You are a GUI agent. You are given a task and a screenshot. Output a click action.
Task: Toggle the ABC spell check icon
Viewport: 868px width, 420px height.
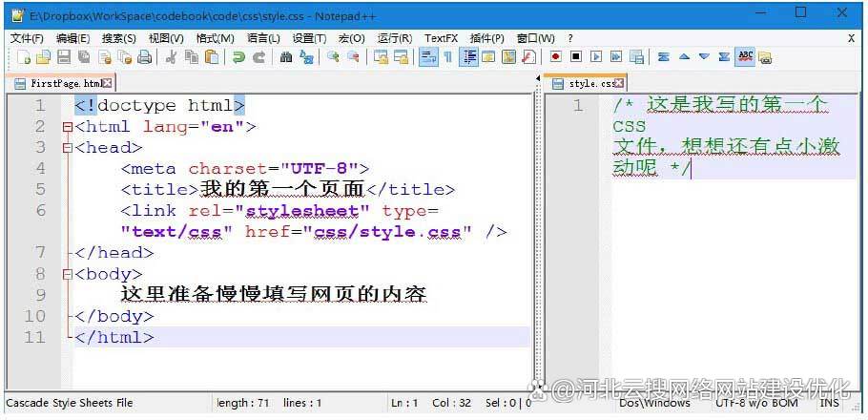(x=746, y=57)
